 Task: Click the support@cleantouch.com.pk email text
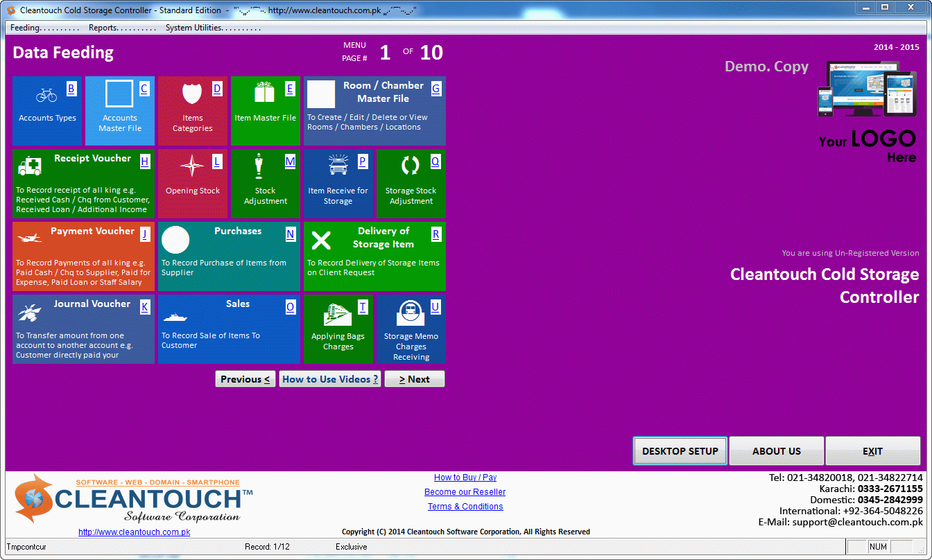click(x=858, y=522)
